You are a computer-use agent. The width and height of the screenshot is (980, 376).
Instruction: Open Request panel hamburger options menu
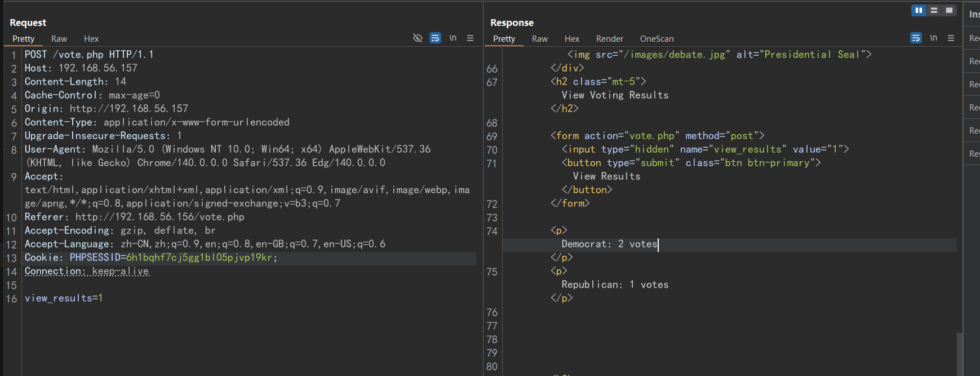(x=470, y=38)
